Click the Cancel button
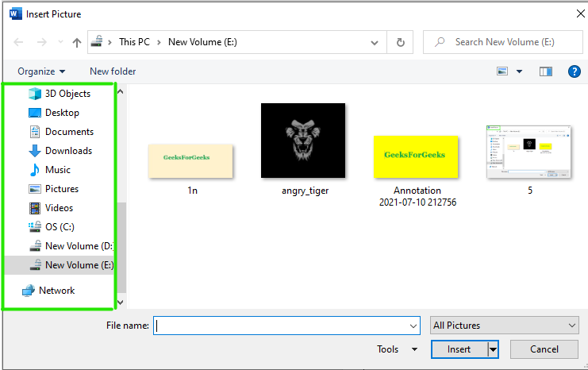Viewport: 588px width, 370px height. tap(544, 349)
